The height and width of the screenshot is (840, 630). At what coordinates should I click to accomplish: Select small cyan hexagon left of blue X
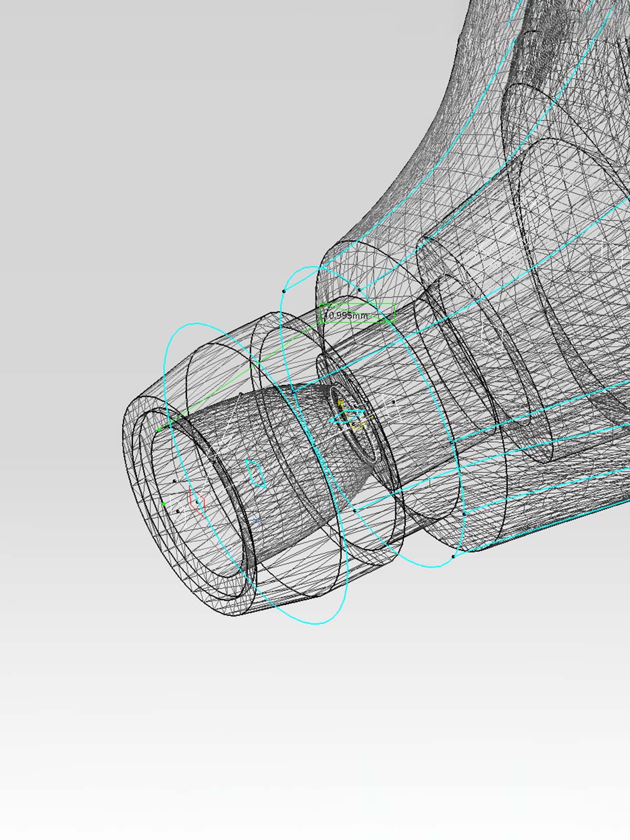pos(256,472)
